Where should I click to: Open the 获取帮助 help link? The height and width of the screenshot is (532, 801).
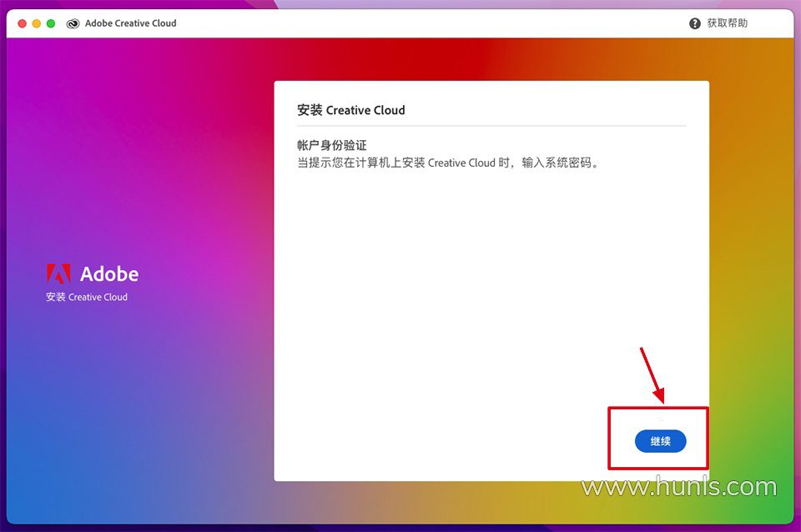click(727, 23)
